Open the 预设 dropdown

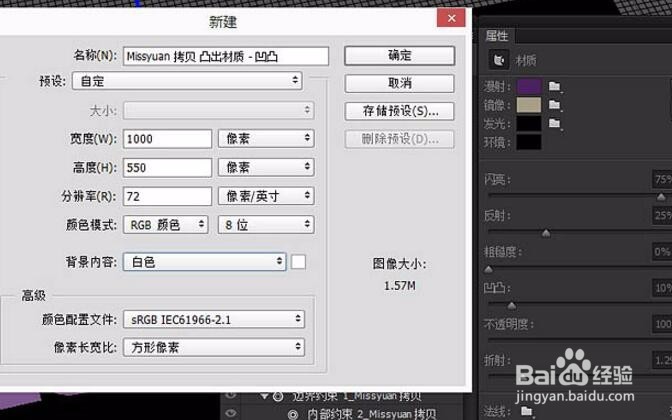187,81
